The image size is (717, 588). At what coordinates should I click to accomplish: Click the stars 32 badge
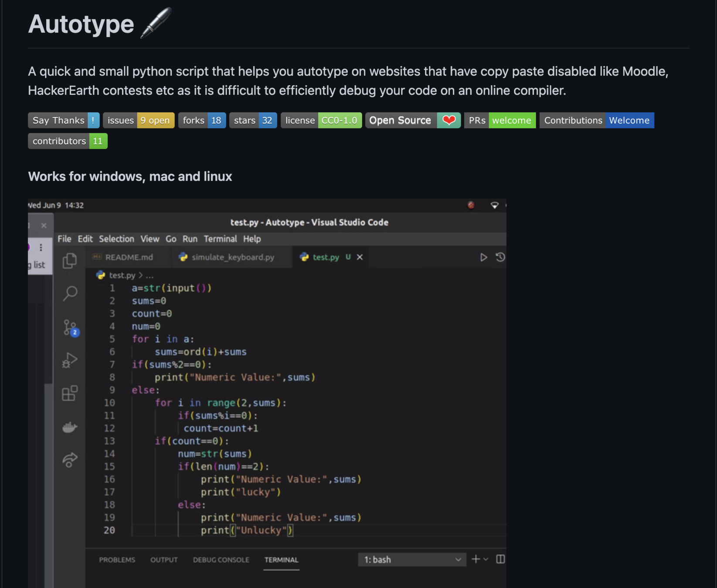pos(253,120)
